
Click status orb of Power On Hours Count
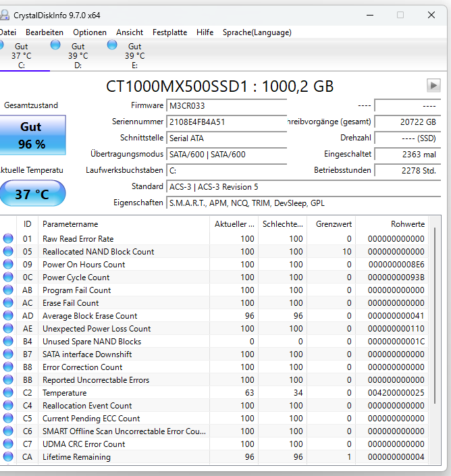click(x=8, y=264)
